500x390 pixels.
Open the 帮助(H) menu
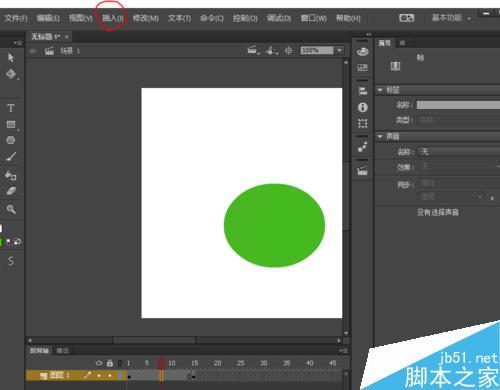tap(348, 18)
